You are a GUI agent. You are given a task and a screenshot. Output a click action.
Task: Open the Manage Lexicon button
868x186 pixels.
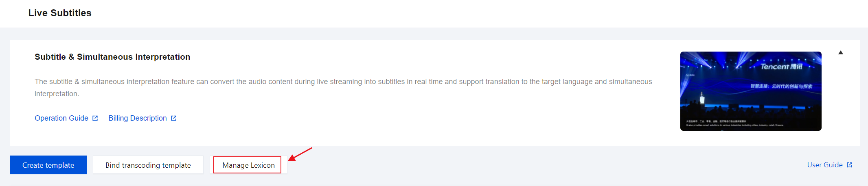click(248, 165)
